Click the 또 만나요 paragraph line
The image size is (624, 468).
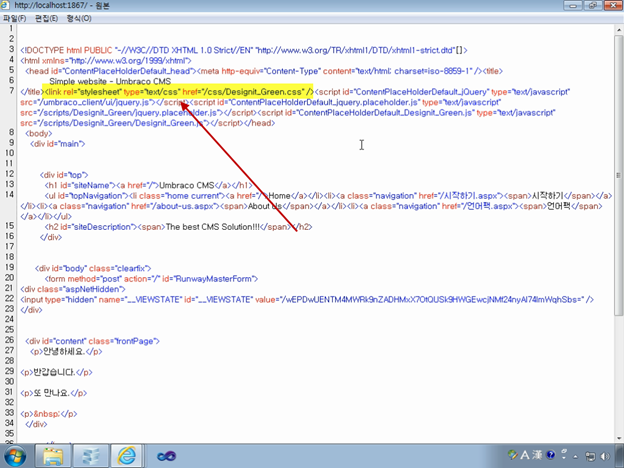point(53,393)
